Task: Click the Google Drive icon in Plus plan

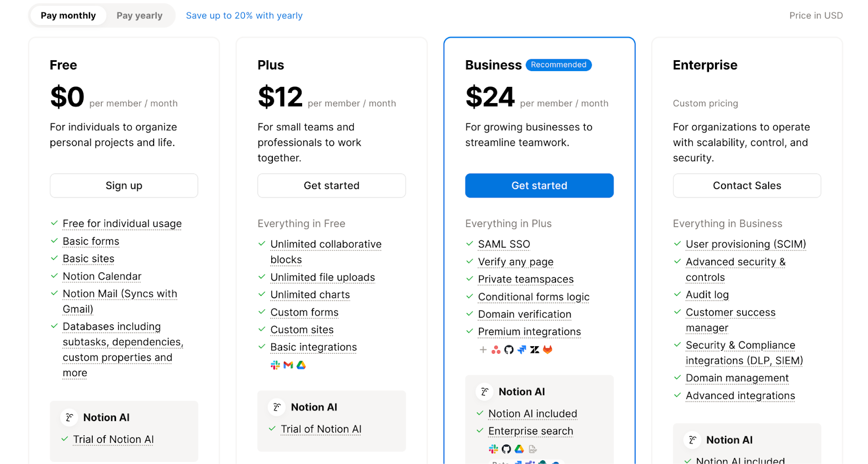Action: 301,365
